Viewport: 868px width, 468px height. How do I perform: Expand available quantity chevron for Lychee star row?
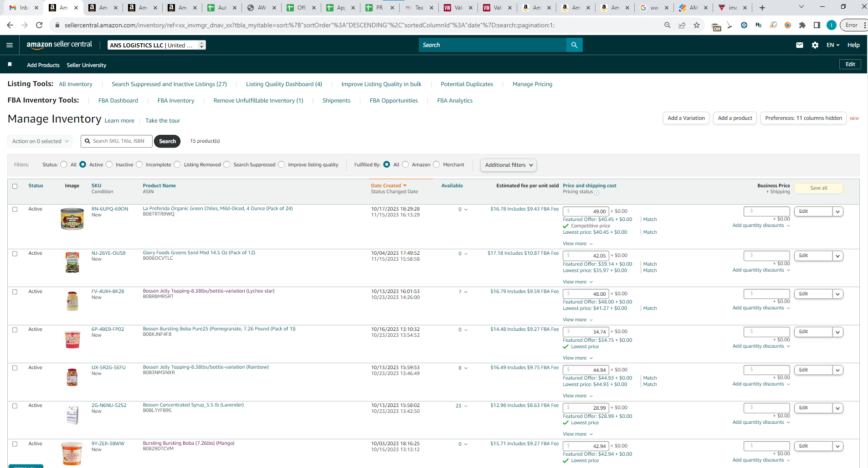(466, 292)
